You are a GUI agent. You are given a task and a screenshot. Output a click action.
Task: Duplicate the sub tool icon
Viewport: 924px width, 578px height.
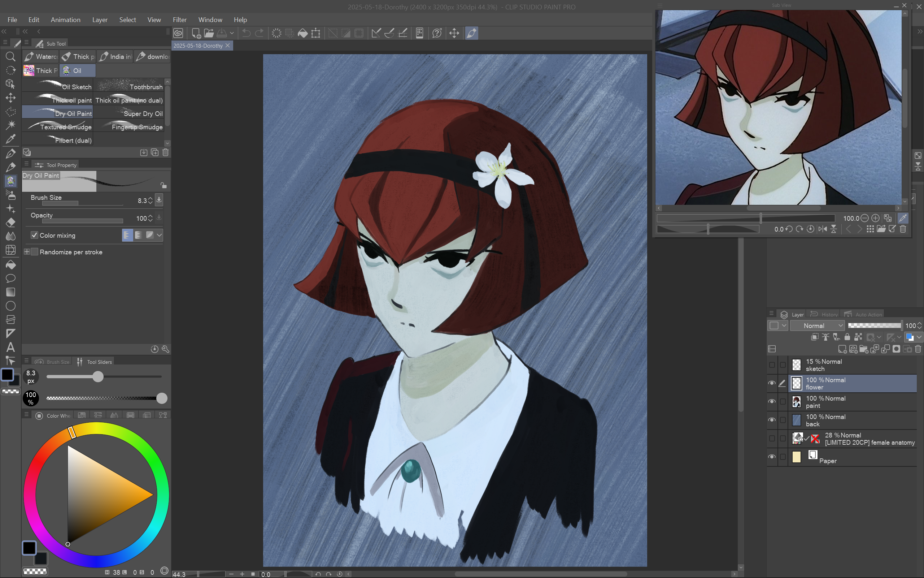click(x=154, y=152)
